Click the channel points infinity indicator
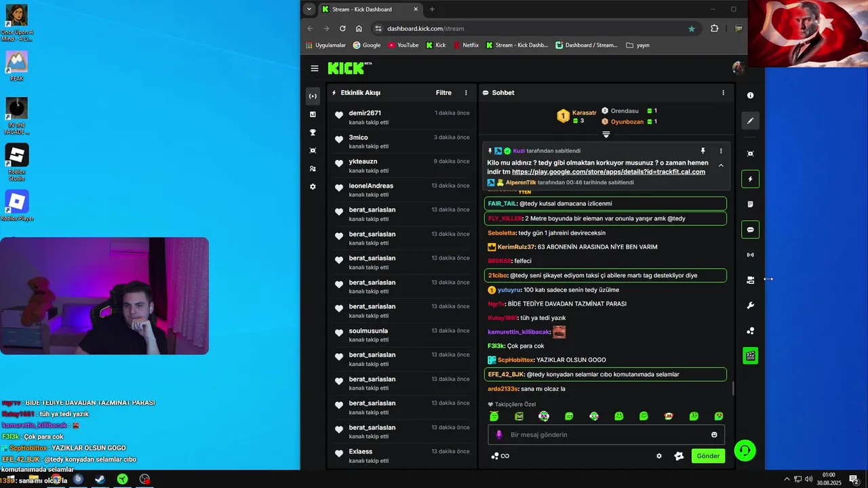The width and height of the screenshot is (868, 488). point(500,456)
